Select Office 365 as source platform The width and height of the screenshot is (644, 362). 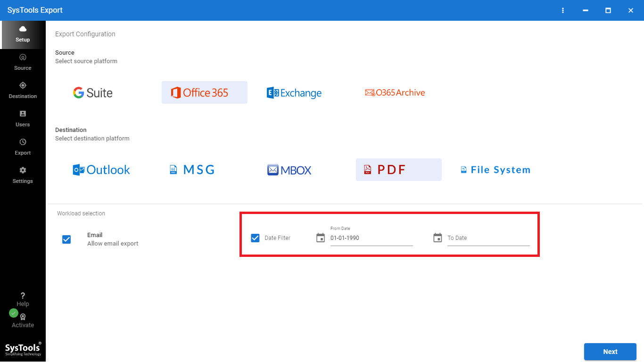click(205, 92)
